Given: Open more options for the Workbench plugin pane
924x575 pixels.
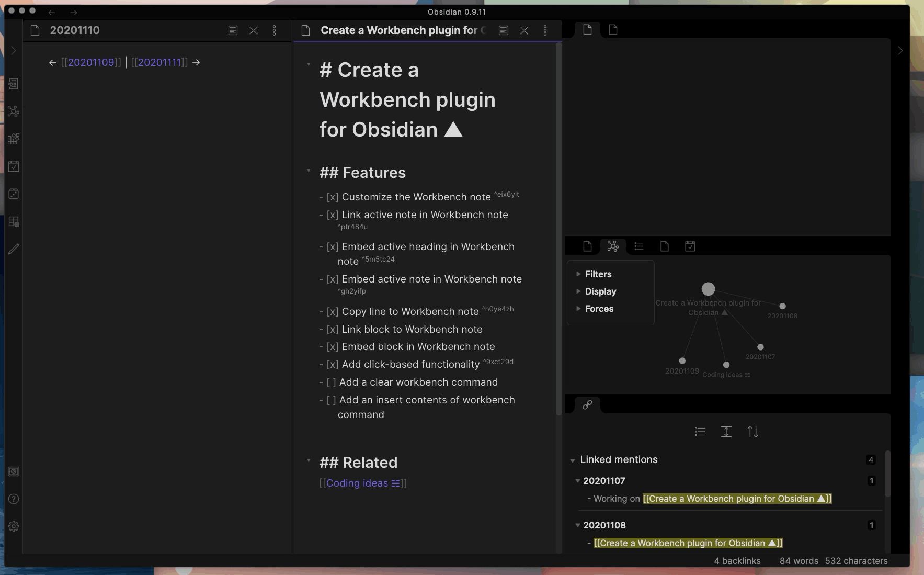Looking at the screenshot, I should pos(545,30).
